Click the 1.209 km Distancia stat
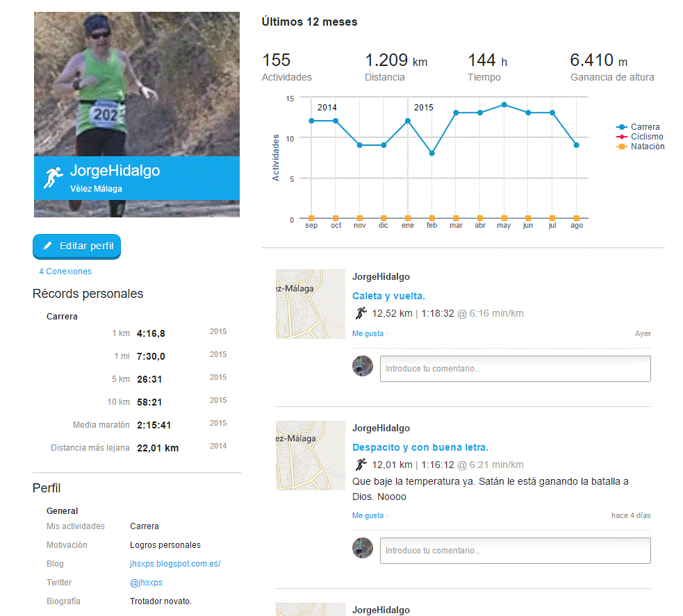Screen dimensions: 683x616 (x=396, y=67)
